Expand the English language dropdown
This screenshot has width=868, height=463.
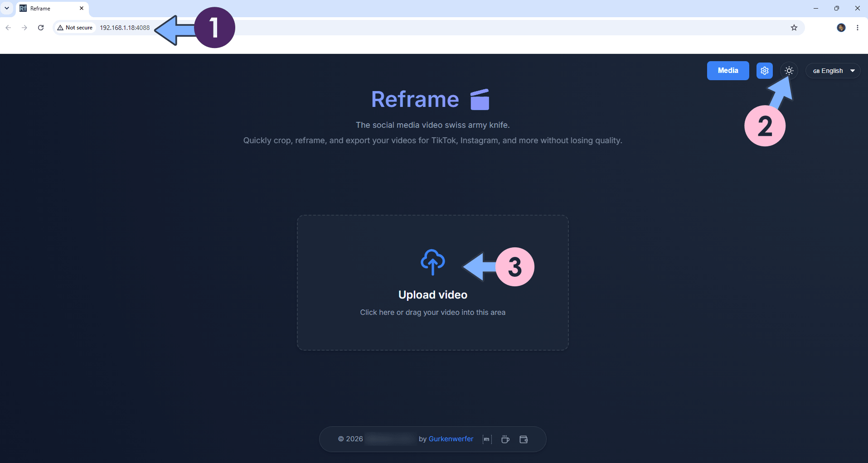click(833, 71)
